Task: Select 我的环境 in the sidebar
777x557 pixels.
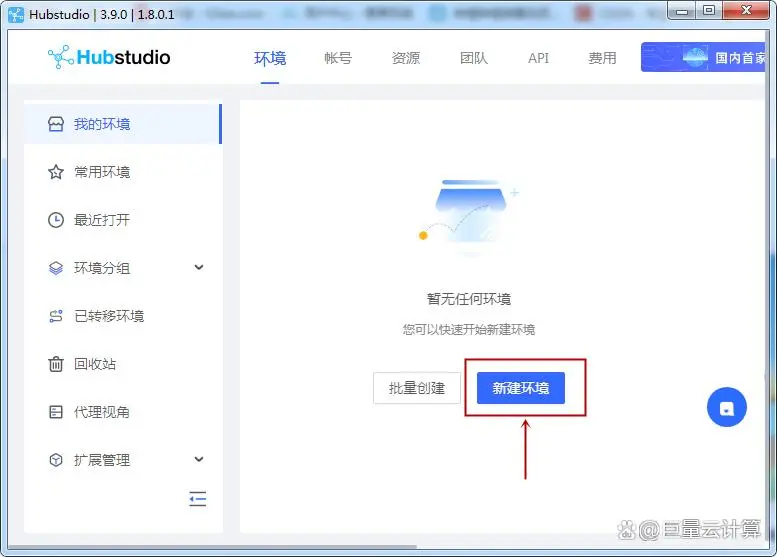Action: [x=122, y=124]
